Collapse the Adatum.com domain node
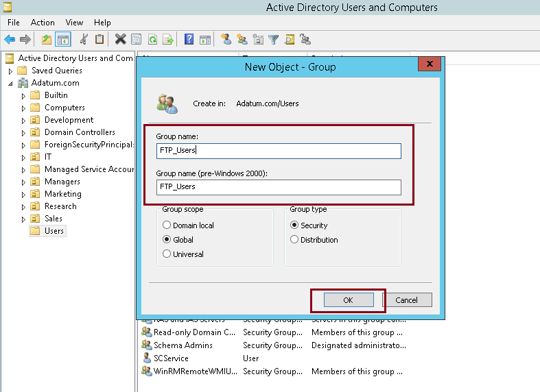540x392 pixels. (10, 84)
